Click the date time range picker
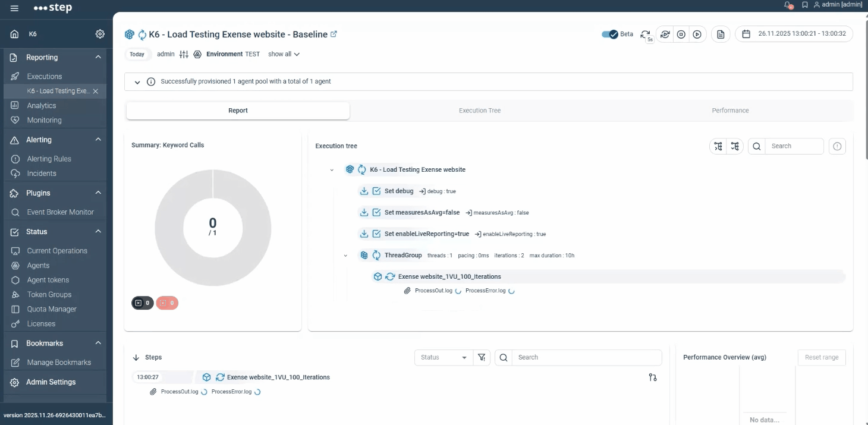The height and width of the screenshot is (425, 868). point(794,34)
